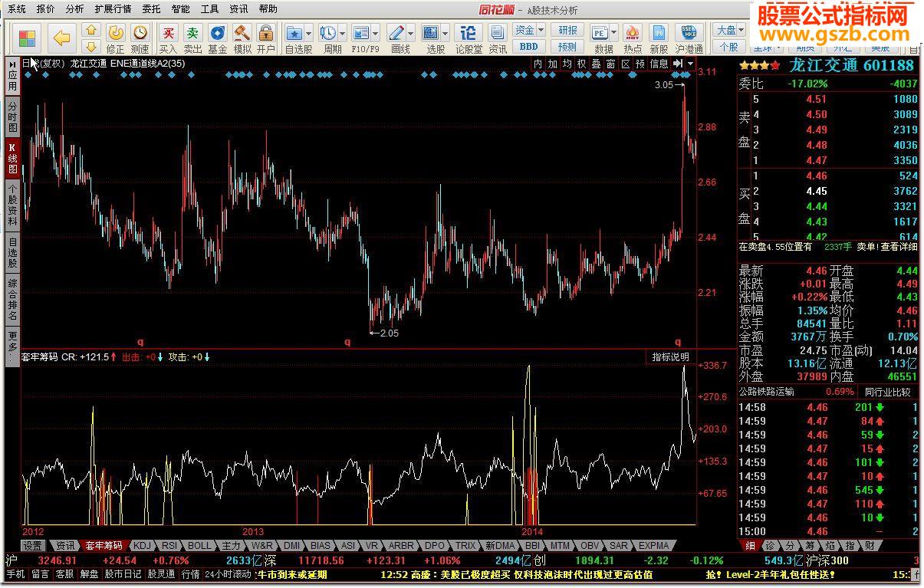Open the 系统 menu
The height and width of the screenshot is (588, 924).
(x=16, y=9)
